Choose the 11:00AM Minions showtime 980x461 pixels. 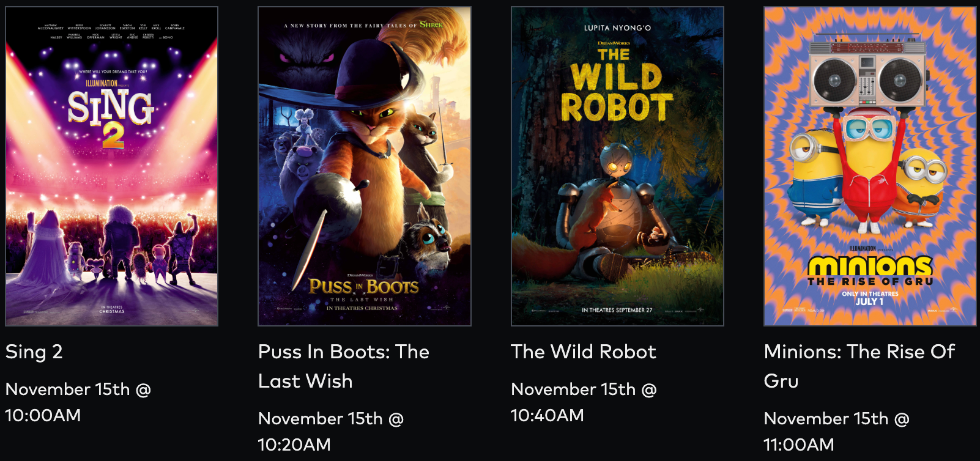[836, 431]
